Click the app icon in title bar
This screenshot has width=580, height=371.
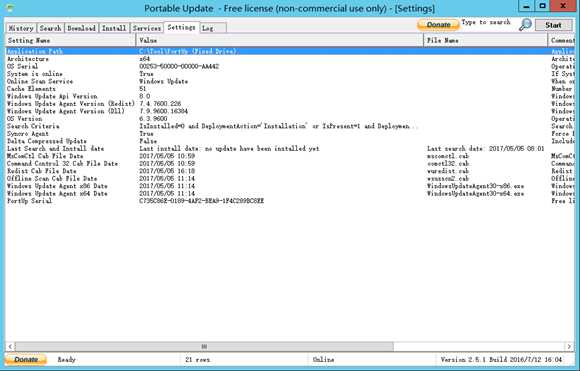[x=10, y=7]
